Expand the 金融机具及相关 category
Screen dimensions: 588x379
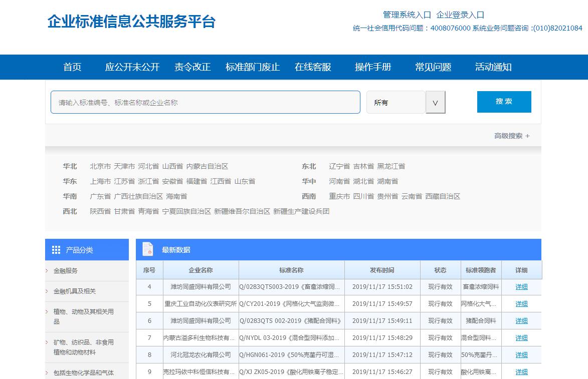tap(74, 291)
